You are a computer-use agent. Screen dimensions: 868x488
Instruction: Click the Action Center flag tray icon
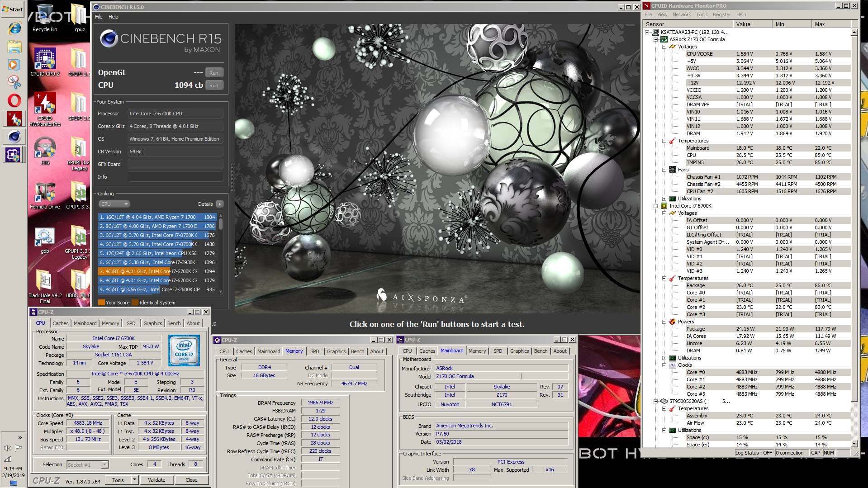pyautogui.click(x=19, y=448)
